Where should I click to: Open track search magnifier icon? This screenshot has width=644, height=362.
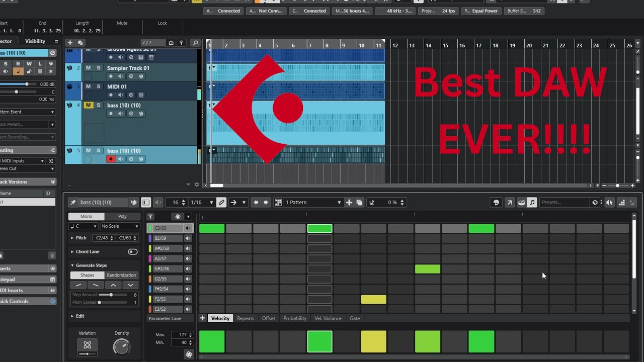point(196,43)
